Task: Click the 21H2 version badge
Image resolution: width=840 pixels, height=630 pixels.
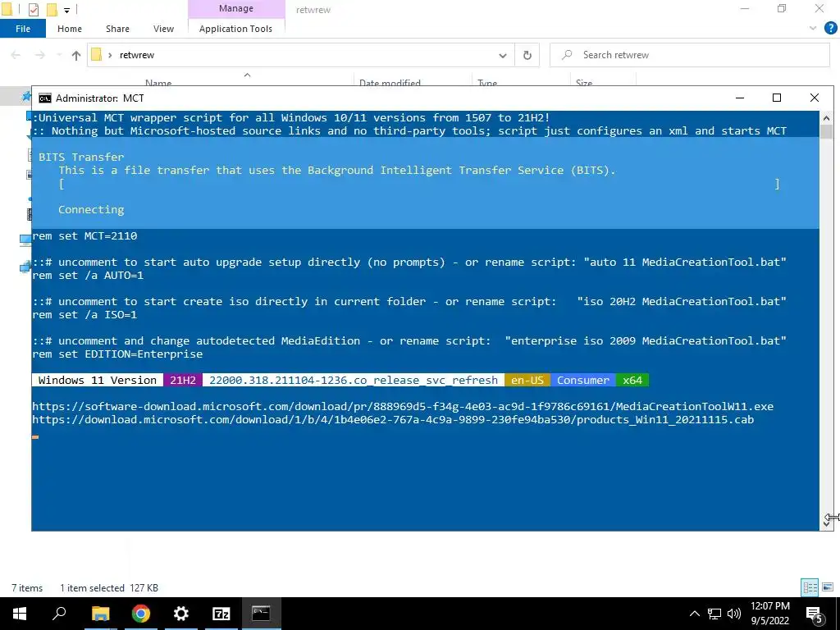Action: click(x=183, y=381)
